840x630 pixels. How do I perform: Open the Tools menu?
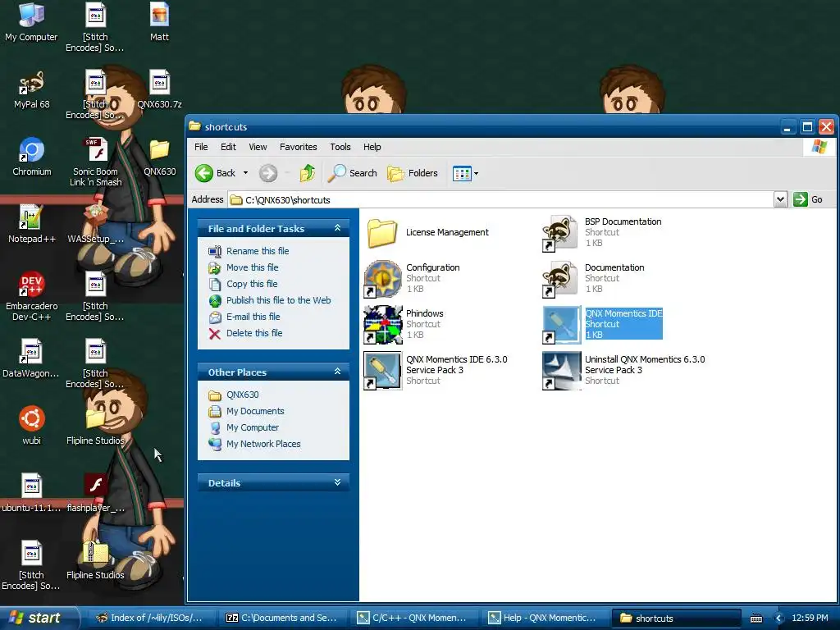340,147
